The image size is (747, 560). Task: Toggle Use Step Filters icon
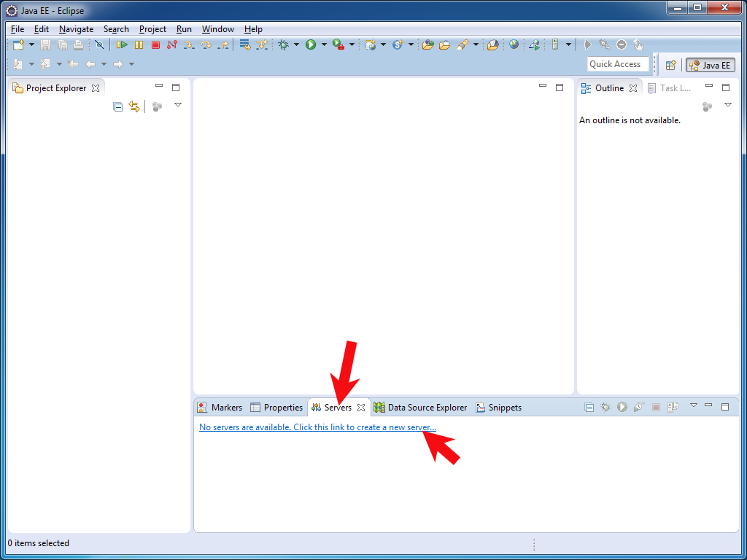(x=262, y=44)
